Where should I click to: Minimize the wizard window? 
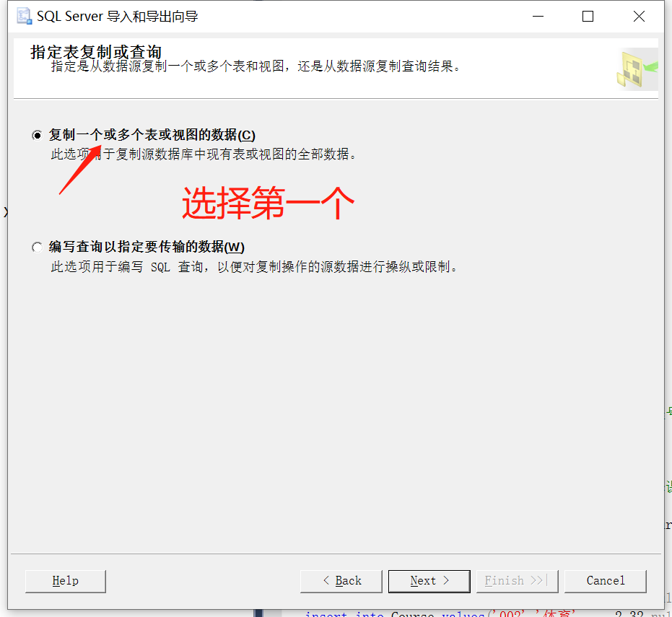click(x=538, y=17)
